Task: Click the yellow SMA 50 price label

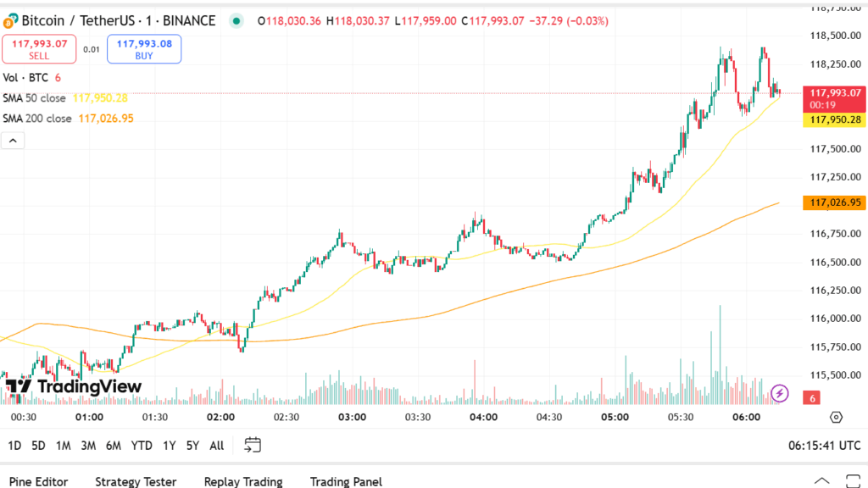Action: [835, 120]
